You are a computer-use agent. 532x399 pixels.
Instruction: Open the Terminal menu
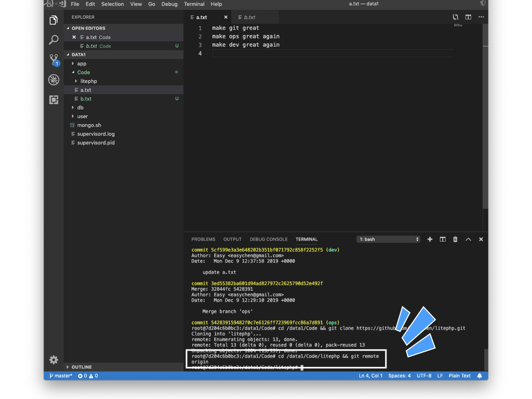(194, 4)
